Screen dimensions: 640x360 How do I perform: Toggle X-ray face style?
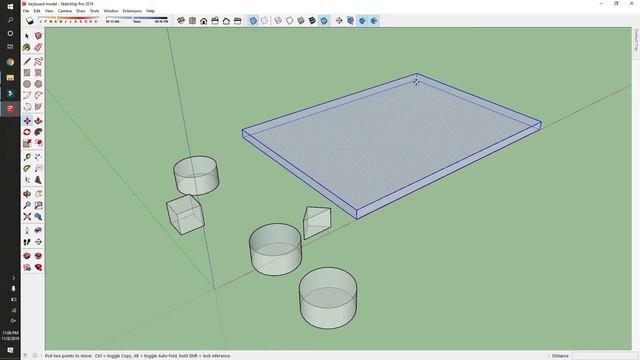[253, 21]
